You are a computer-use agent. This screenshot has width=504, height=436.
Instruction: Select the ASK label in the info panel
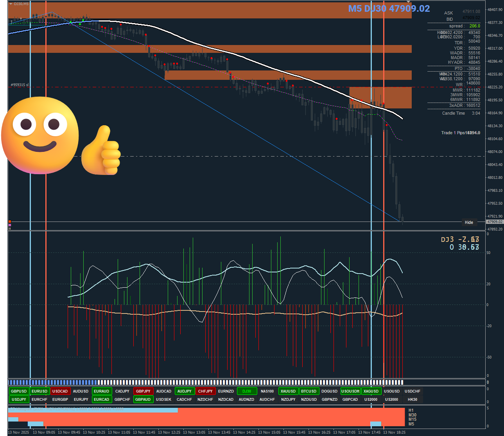pyautogui.click(x=448, y=13)
